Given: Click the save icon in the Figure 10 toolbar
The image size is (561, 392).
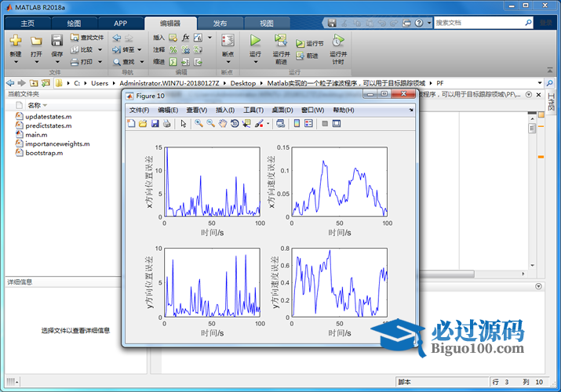Looking at the screenshot, I should [x=155, y=123].
